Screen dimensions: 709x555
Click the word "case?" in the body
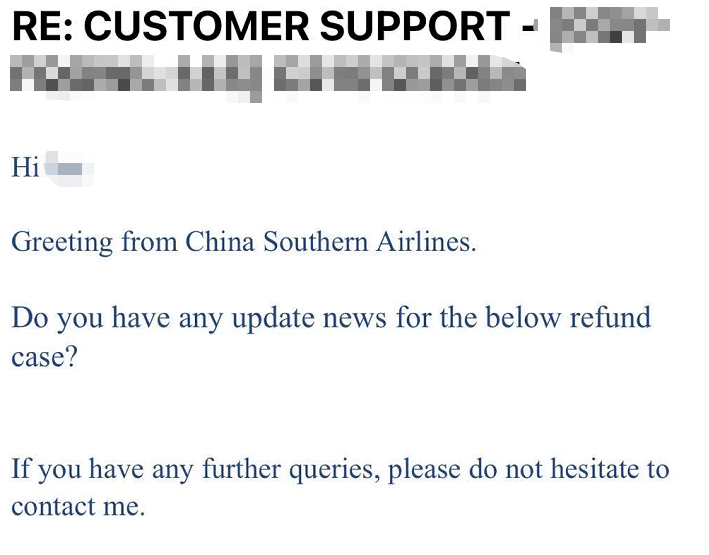click(x=45, y=357)
